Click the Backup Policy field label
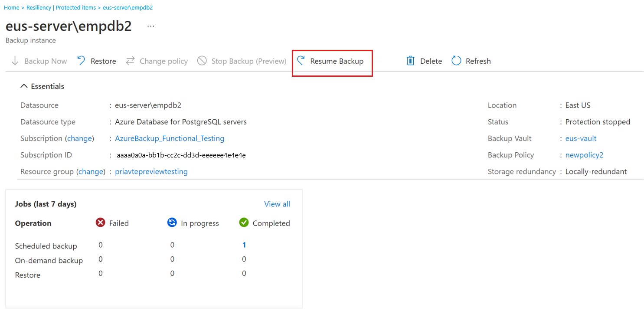This screenshot has height=321, width=644. pos(511,155)
